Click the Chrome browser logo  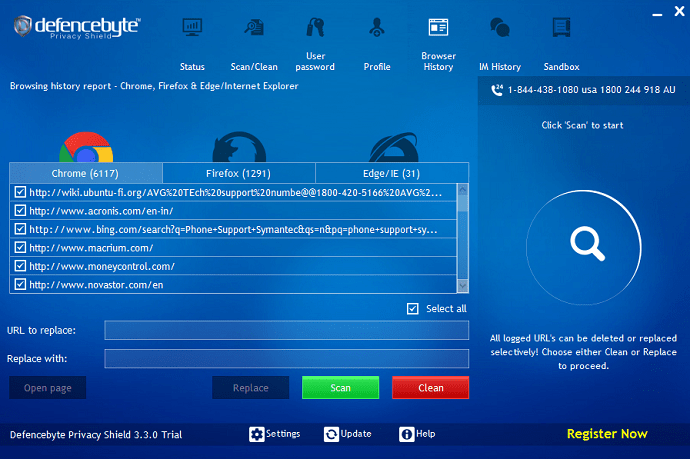coord(86,147)
